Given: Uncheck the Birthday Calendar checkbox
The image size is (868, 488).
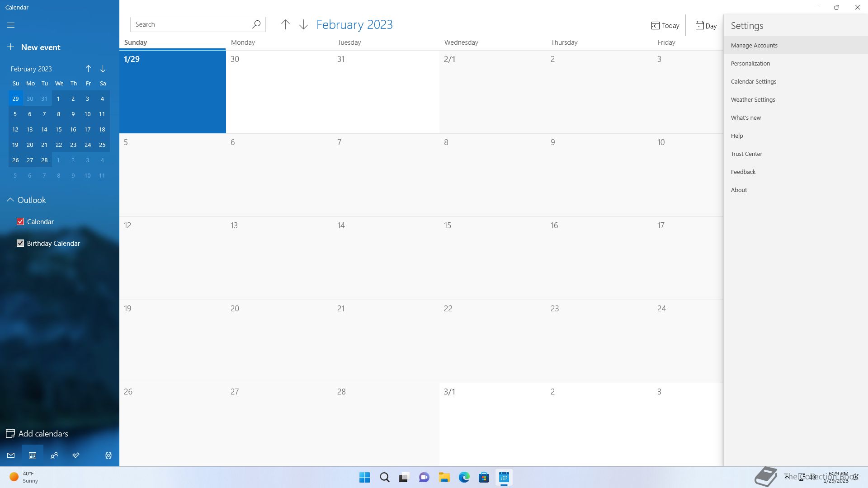Looking at the screenshot, I should pyautogui.click(x=20, y=243).
